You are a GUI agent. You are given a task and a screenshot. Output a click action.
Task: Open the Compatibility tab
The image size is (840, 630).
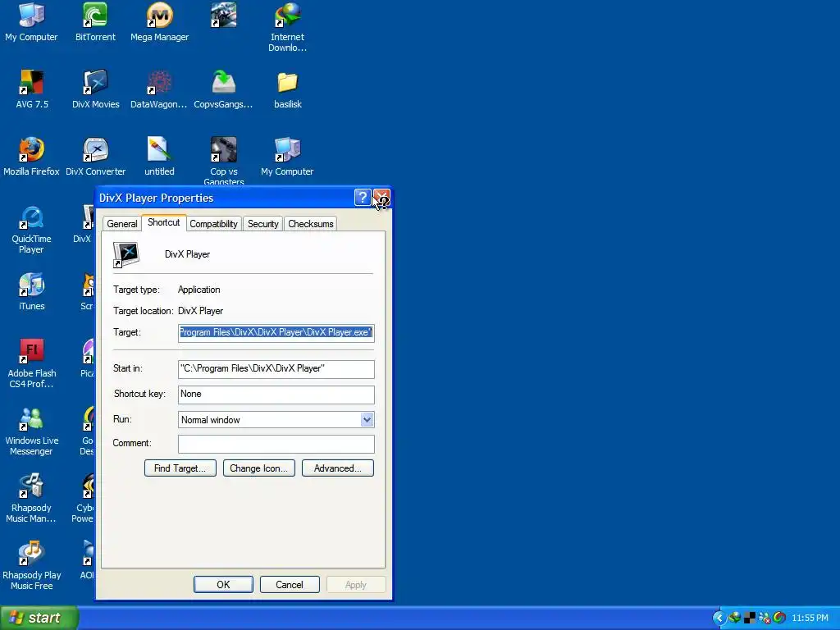pyautogui.click(x=213, y=224)
